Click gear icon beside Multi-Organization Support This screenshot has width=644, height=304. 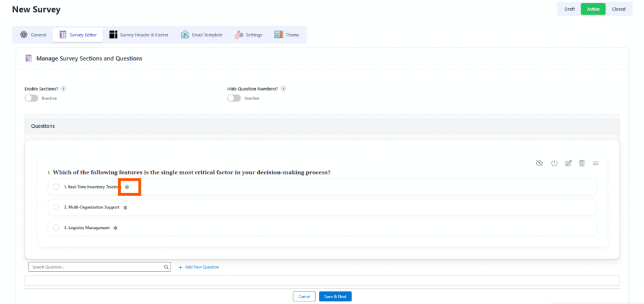click(x=125, y=207)
